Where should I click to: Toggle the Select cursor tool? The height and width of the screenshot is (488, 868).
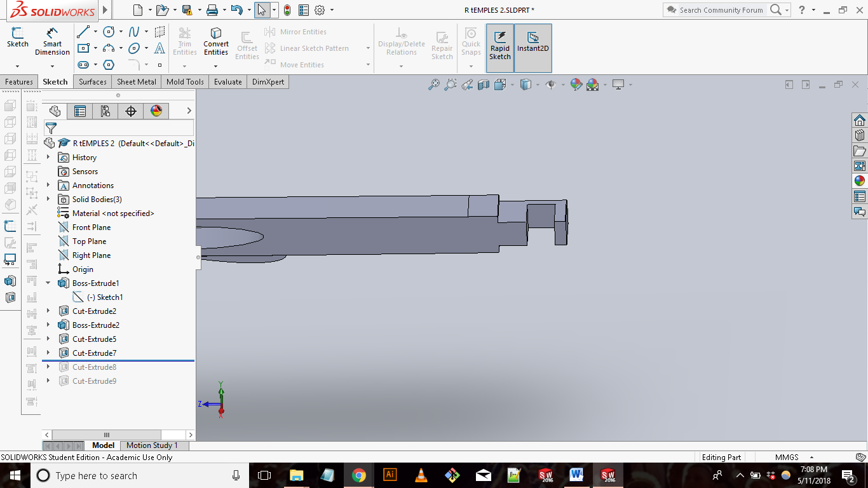pos(262,10)
